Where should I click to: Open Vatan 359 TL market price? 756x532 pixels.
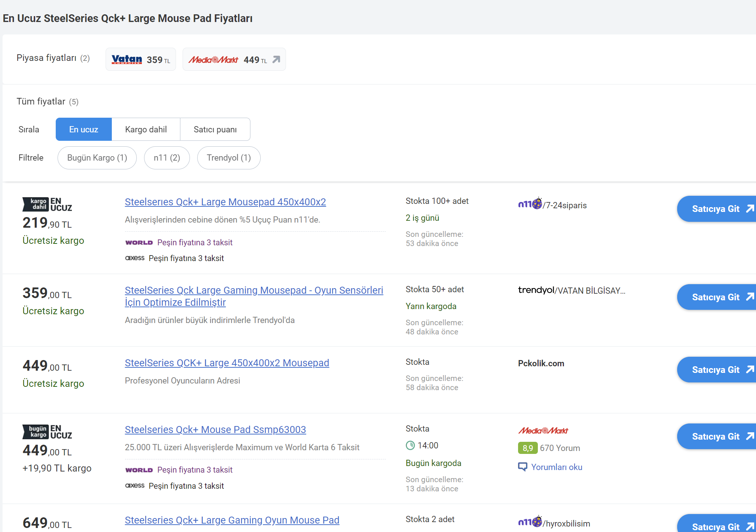(x=141, y=59)
